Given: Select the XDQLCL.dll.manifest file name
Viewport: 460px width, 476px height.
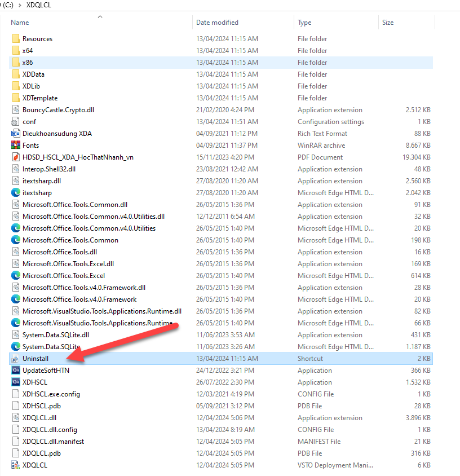Looking at the screenshot, I should tap(53, 442).
